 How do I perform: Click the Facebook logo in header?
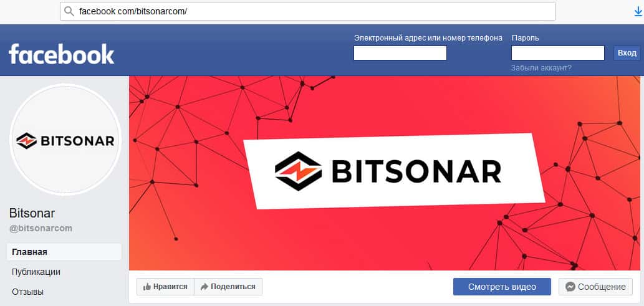tap(61, 54)
